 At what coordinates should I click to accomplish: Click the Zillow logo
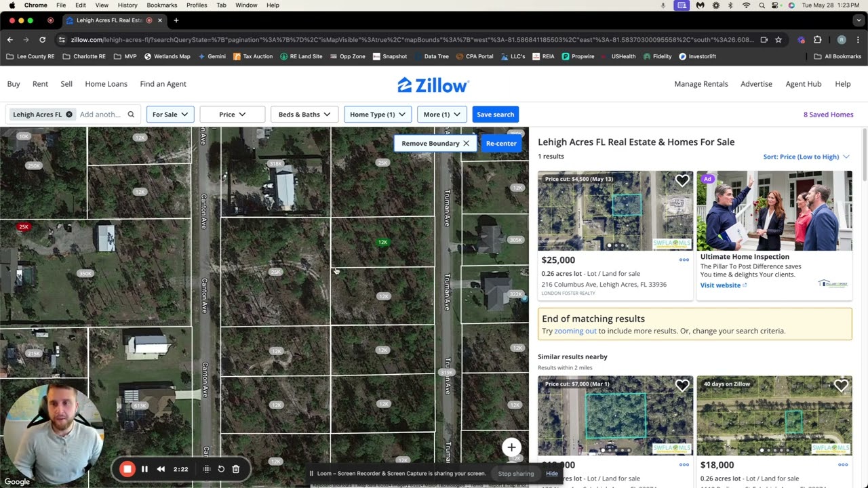(433, 85)
